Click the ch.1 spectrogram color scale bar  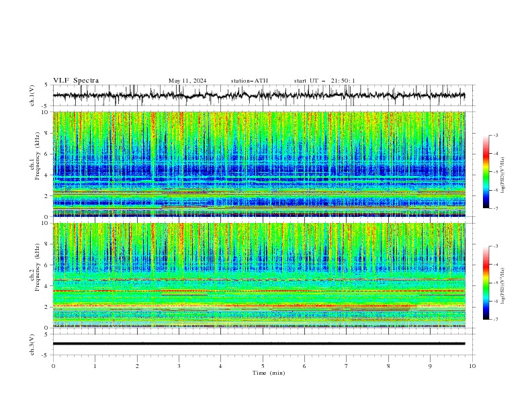pyautogui.click(x=486, y=172)
